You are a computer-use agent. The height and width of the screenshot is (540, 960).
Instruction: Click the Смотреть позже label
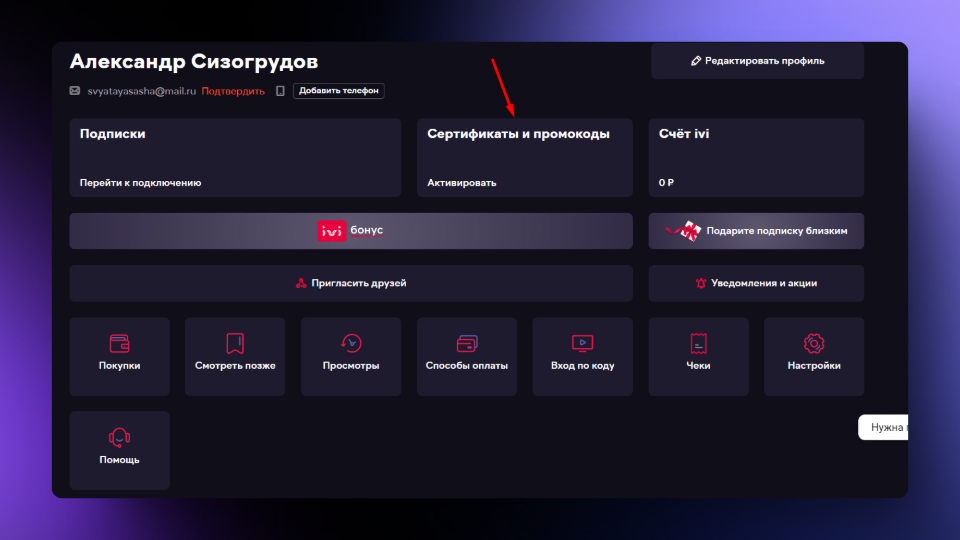(235, 366)
